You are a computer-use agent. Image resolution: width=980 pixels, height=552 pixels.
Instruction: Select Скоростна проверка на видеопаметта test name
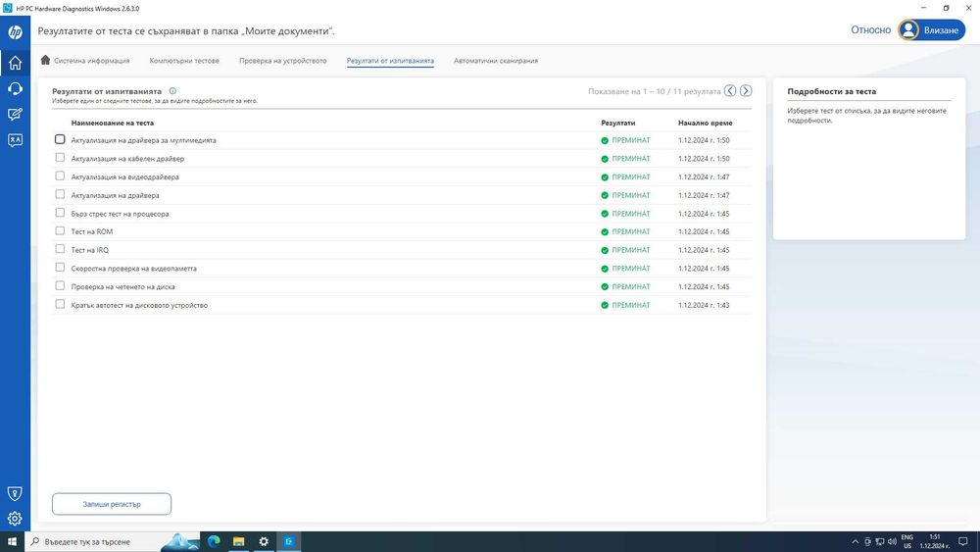(x=133, y=269)
